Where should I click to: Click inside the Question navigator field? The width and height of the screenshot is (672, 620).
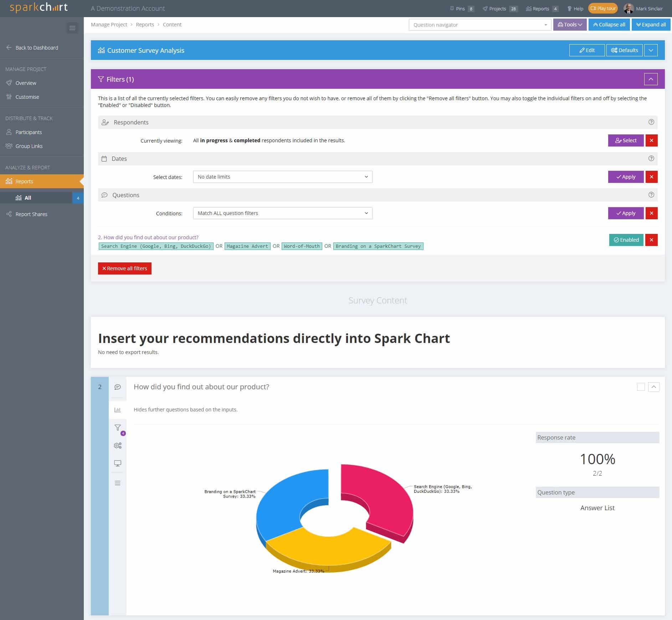pyautogui.click(x=474, y=25)
